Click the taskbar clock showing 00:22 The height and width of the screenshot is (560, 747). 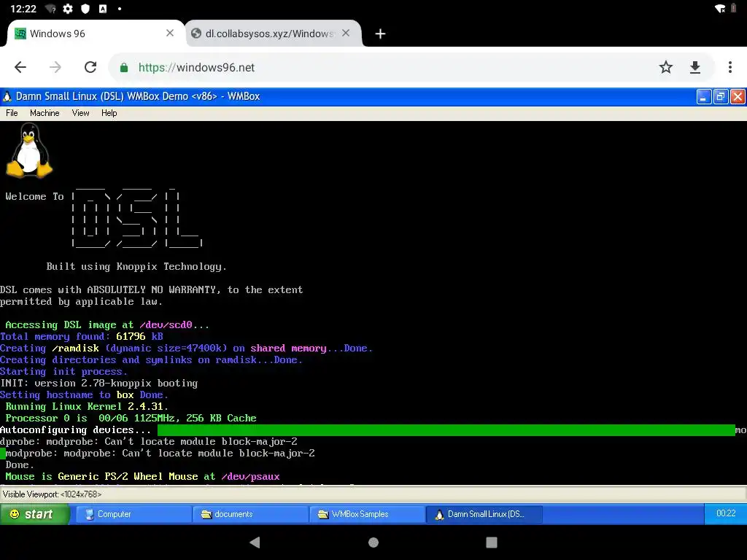coord(726,513)
